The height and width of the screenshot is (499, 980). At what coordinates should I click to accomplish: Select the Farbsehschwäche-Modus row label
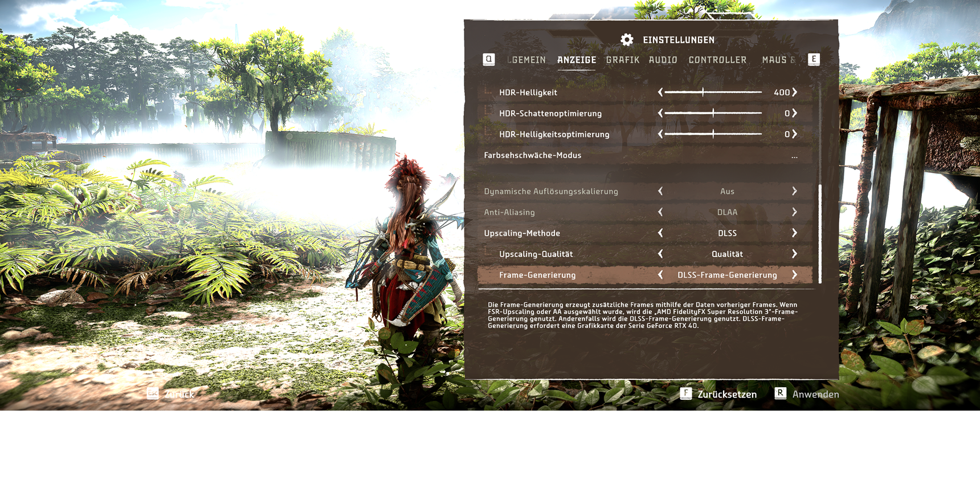click(533, 155)
